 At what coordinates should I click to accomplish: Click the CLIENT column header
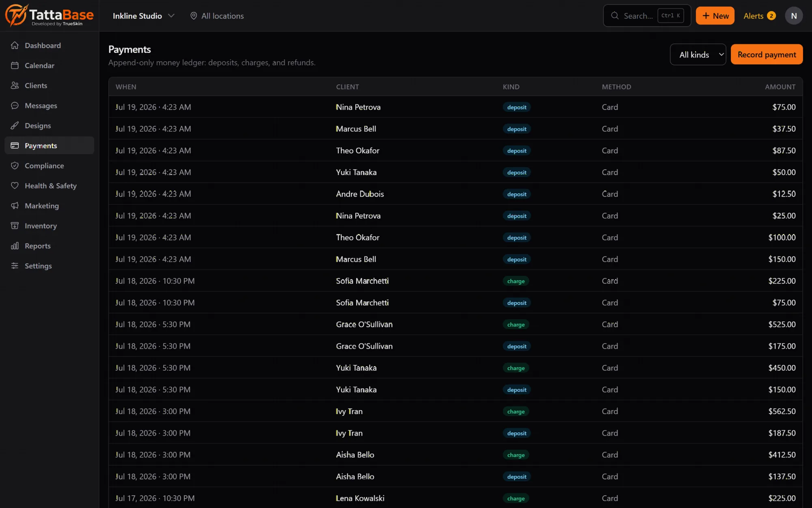coord(348,87)
